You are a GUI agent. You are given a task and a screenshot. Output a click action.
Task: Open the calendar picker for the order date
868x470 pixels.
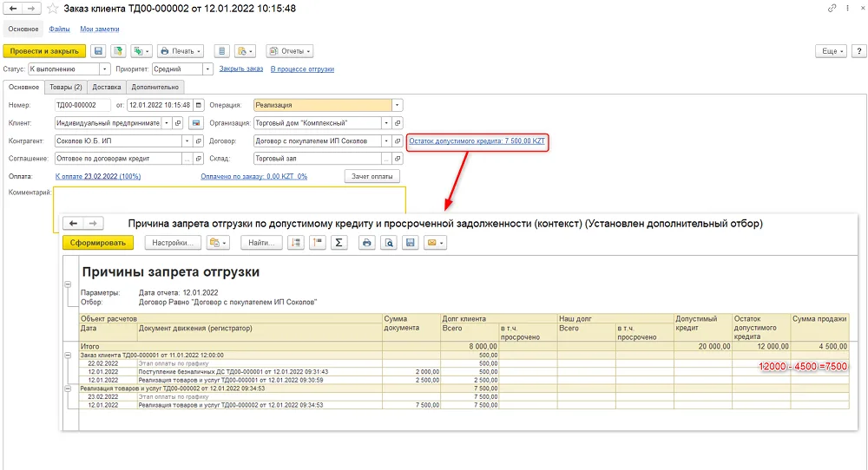click(199, 105)
